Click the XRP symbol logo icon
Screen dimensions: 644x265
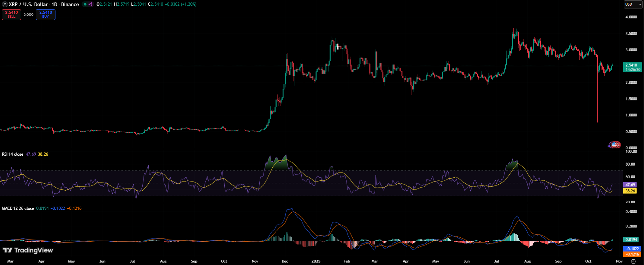point(5,4)
